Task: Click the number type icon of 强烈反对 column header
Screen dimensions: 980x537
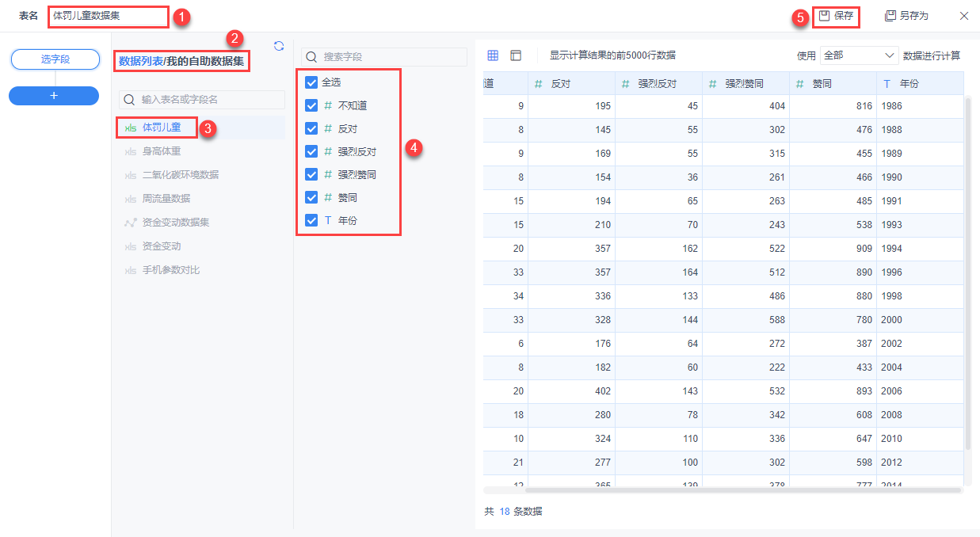Action: pyautogui.click(x=626, y=83)
